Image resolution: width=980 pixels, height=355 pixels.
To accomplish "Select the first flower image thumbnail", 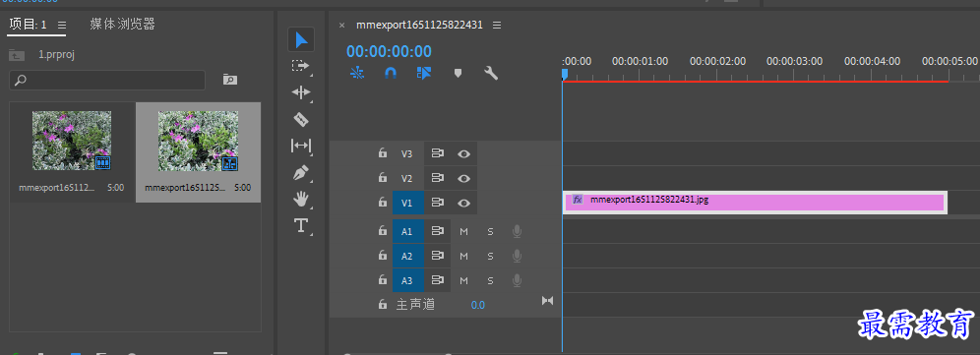I will (x=72, y=141).
